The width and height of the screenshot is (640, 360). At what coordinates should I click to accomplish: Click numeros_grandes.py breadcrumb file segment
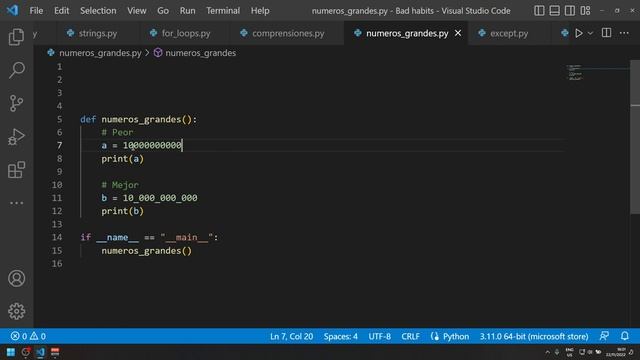pyautogui.click(x=100, y=53)
